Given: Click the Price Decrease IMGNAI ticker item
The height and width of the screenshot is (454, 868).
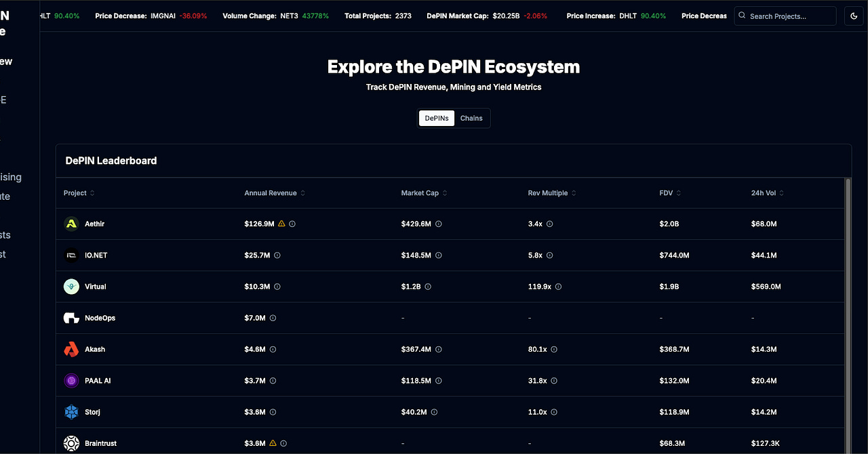Looking at the screenshot, I should point(151,16).
